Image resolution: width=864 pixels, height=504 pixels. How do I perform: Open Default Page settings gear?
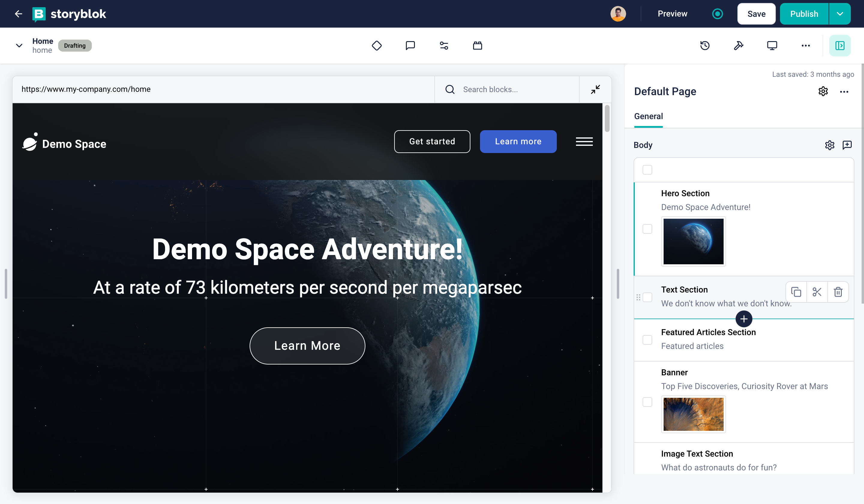point(823,91)
